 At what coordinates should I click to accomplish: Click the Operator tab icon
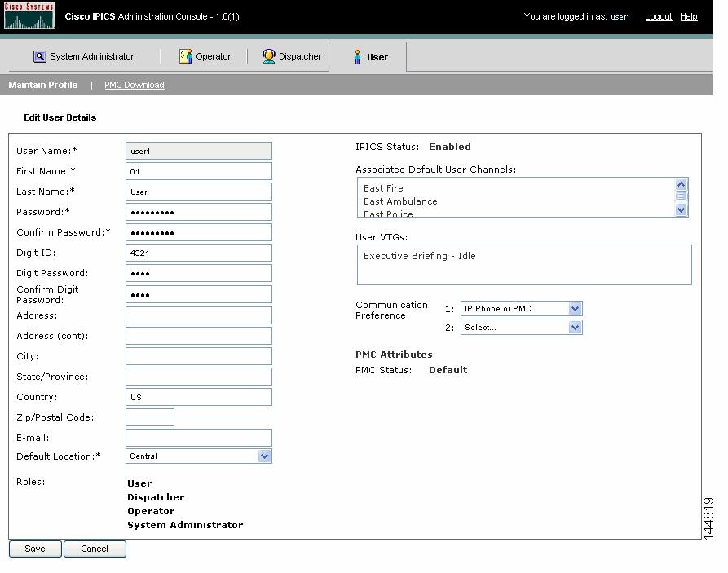tap(186, 56)
